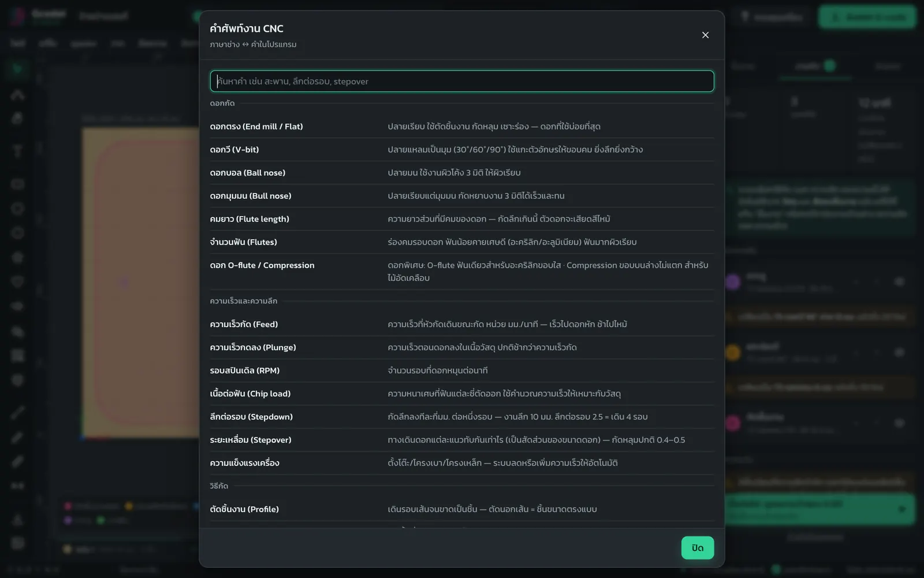Click the ความแข็งแรงเครื่อง term
The image size is (924, 578).
(x=245, y=463)
